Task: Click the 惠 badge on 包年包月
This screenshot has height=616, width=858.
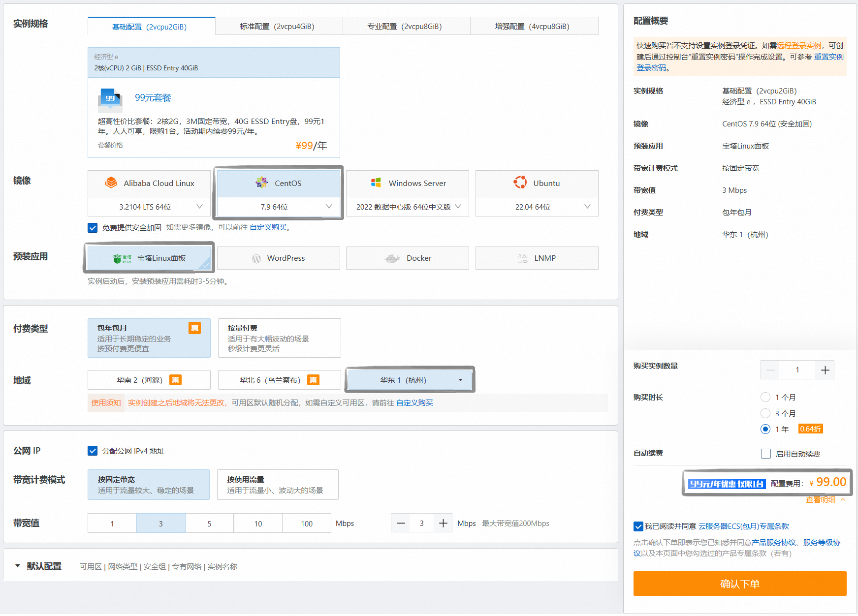Action: [195, 328]
